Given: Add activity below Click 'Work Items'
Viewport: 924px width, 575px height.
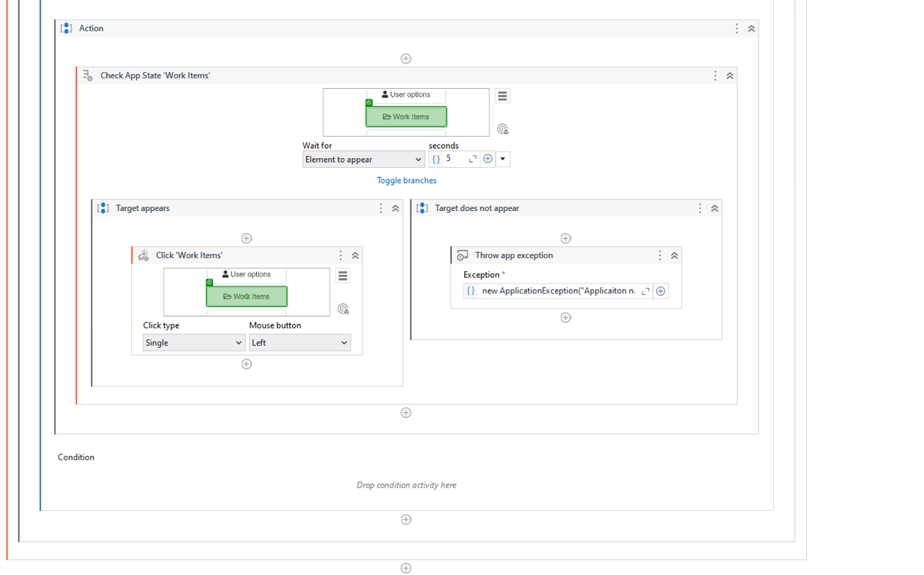Looking at the screenshot, I should tap(246, 364).
